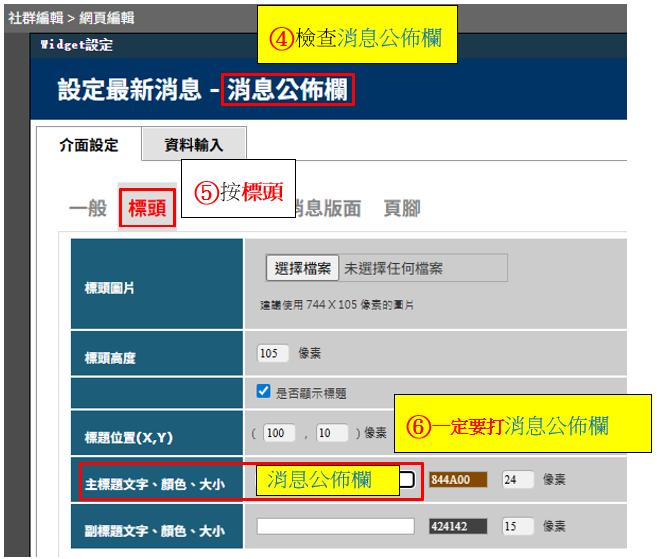
Task: Open the 424142 subtitle color swatch
Action: pyautogui.click(x=457, y=526)
